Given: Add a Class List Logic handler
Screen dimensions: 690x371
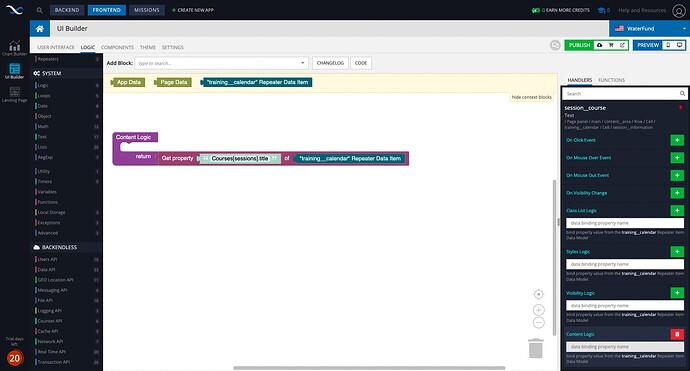Looking at the screenshot, I should (677, 210).
